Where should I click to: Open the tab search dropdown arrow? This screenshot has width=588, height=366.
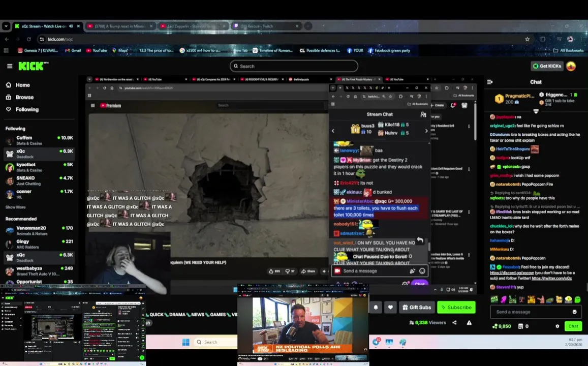click(6, 26)
